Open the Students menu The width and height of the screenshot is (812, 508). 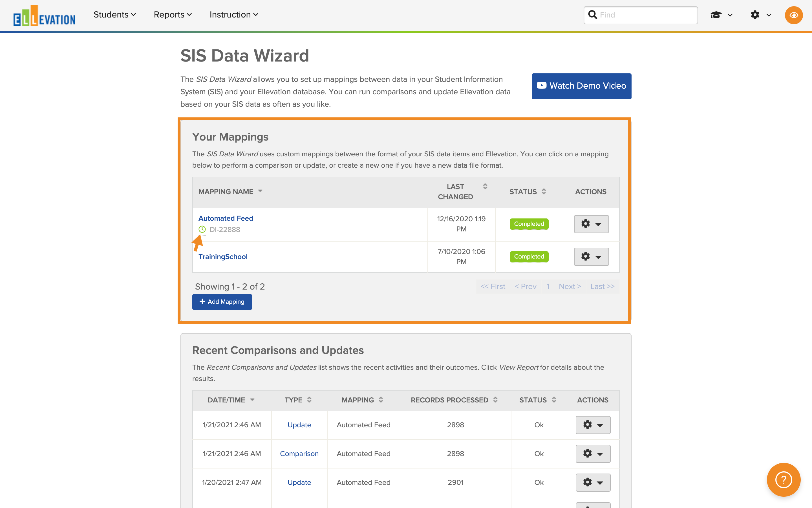114,15
